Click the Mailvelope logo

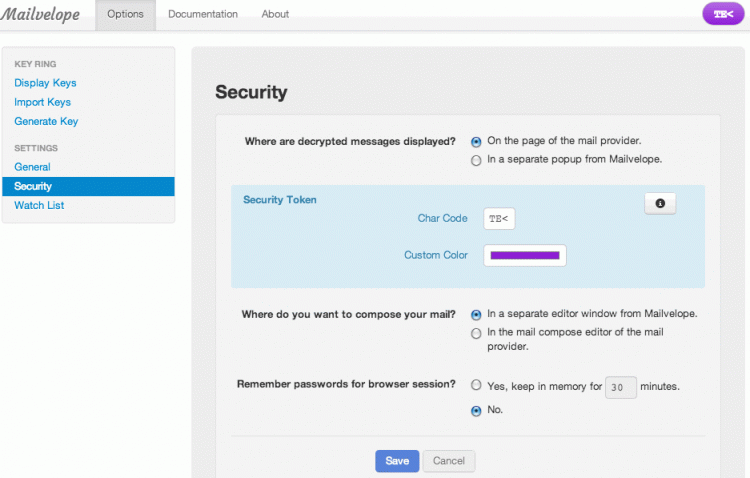coord(41,14)
